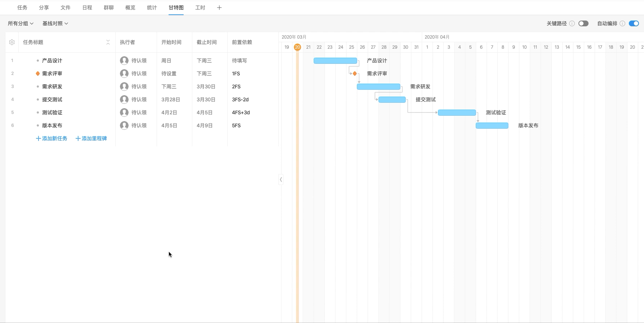Add a new tab with plus icon
The width and height of the screenshot is (644, 323).
tap(219, 8)
